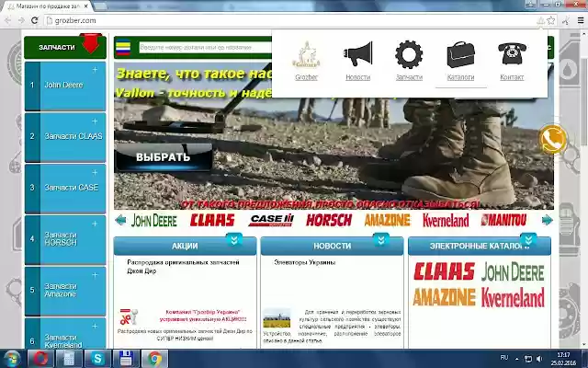Open the Каталоги briefcase icon
The height and width of the screenshot is (368, 588).
click(460, 55)
